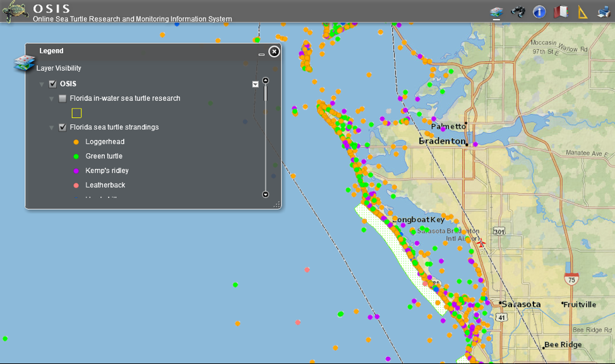Click the Fruitville label on map

pos(580,305)
